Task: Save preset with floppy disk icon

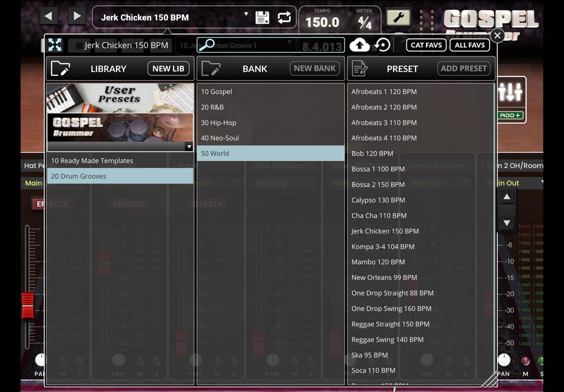Action: tap(262, 17)
